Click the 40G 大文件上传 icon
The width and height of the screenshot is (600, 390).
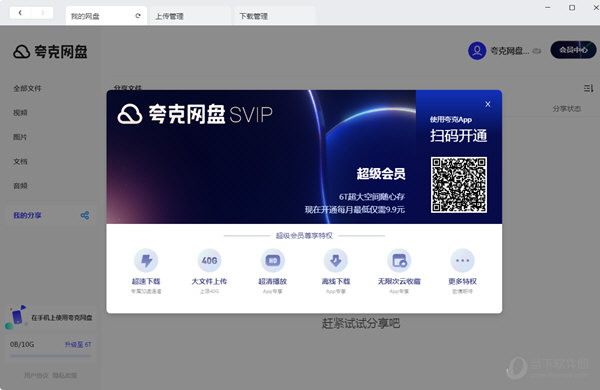[209, 261]
